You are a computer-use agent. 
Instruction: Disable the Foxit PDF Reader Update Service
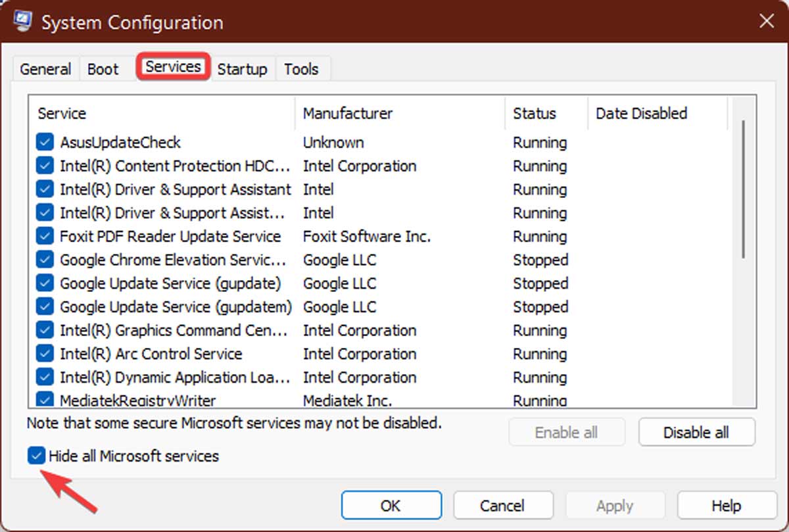[x=44, y=236]
